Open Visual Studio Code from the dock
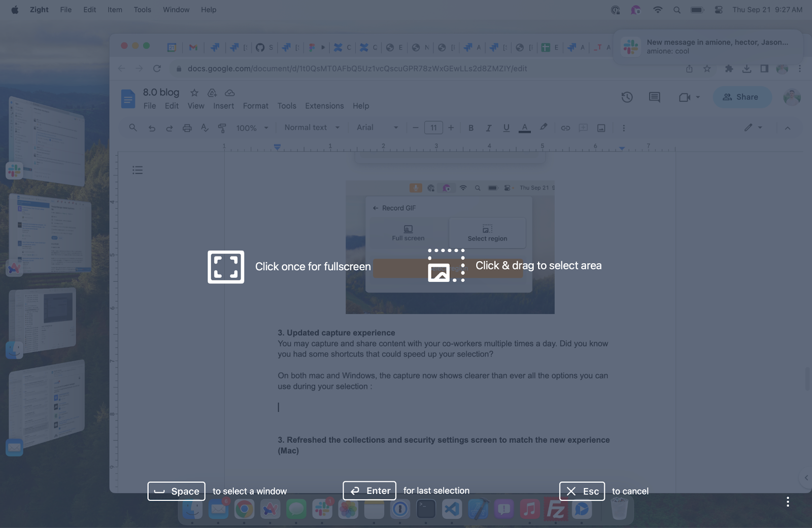Viewport: 812px width, 528px height. (x=452, y=509)
